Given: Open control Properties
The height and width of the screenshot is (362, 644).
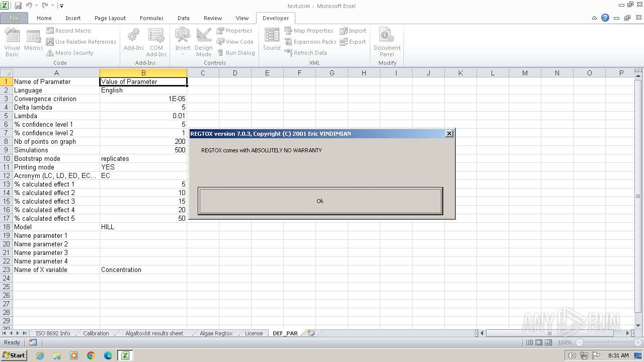Looking at the screenshot, I should [234, 31].
